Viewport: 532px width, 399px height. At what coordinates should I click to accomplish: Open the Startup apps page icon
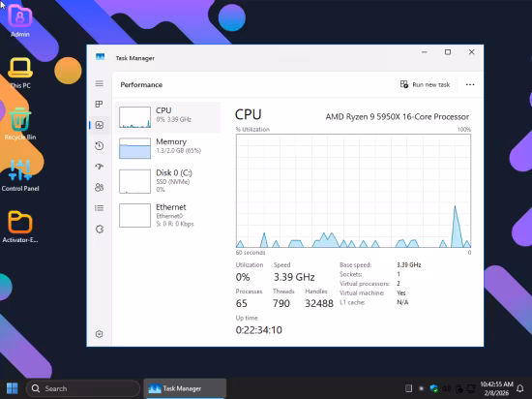point(99,167)
